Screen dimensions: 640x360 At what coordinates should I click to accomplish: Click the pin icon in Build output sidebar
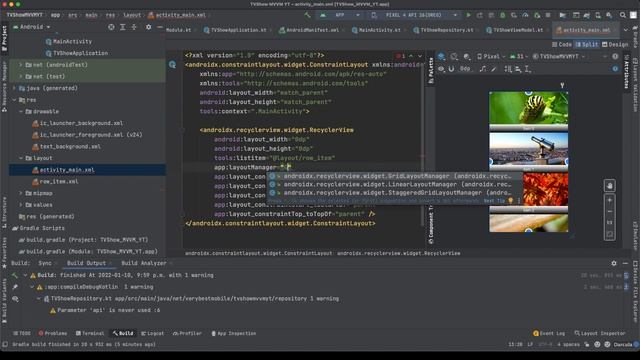(x=15, y=287)
